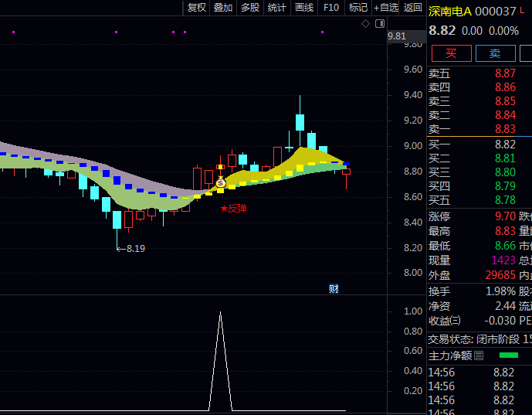This screenshot has width=532, height=415.
Task: Select the 画线 drawing tool
Action: point(304,8)
